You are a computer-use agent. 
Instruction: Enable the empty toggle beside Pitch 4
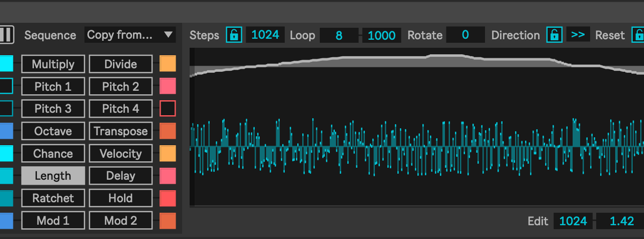[167, 109]
